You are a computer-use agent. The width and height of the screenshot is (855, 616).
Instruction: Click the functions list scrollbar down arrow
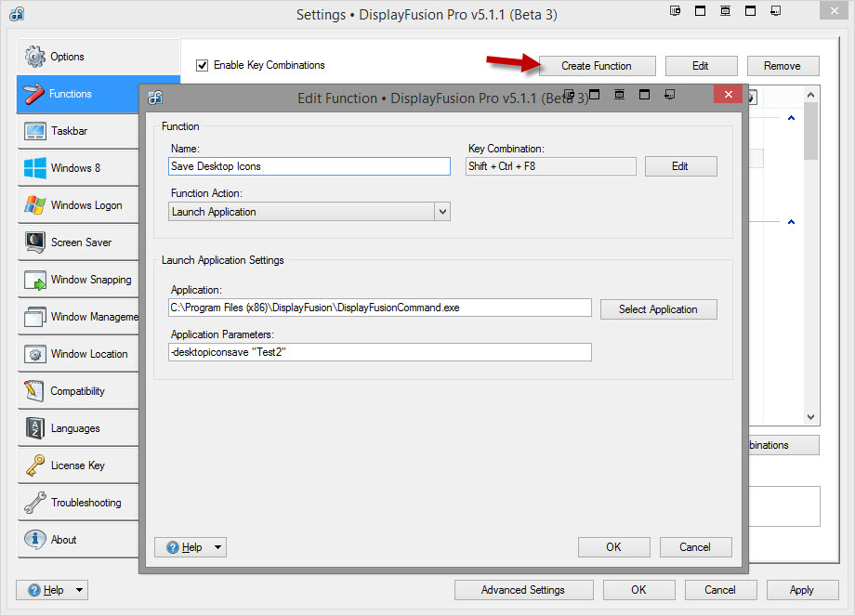810,418
